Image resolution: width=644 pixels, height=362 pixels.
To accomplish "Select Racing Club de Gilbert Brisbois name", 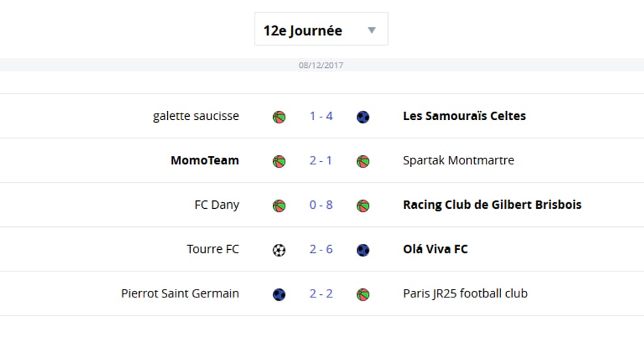I will [x=492, y=205].
